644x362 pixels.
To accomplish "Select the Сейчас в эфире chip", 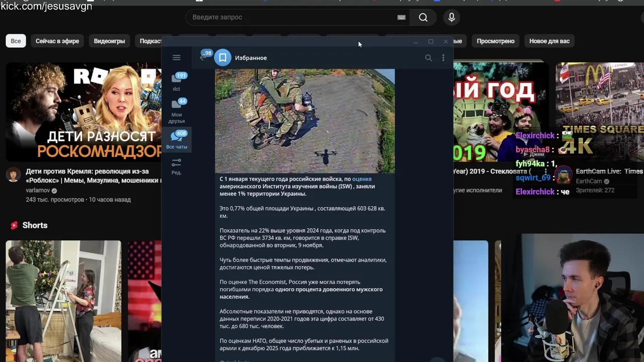I will tap(57, 41).
